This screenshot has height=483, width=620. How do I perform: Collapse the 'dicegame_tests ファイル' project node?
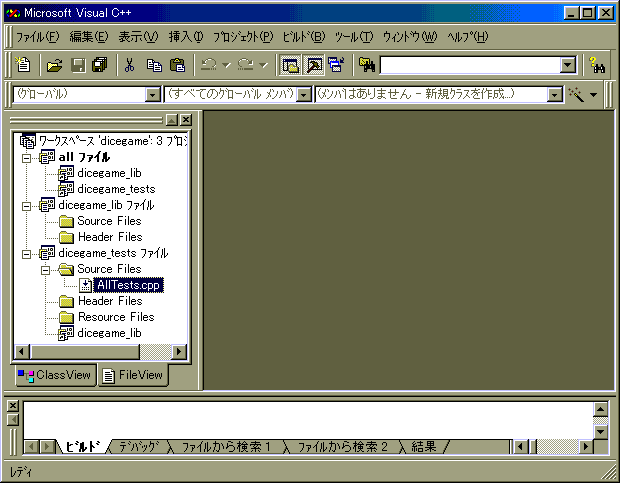coord(26,254)
